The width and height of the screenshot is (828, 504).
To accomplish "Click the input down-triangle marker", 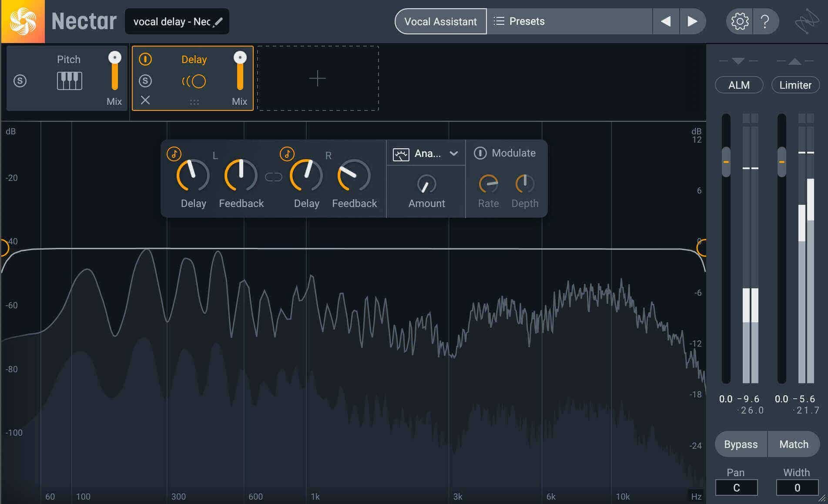I will tap(738, 61).
